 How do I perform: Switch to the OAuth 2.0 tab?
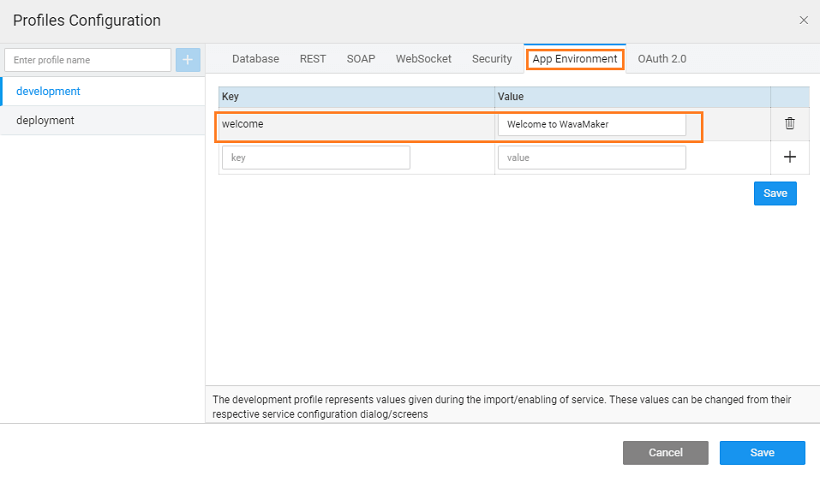click(x=662, y=59)
